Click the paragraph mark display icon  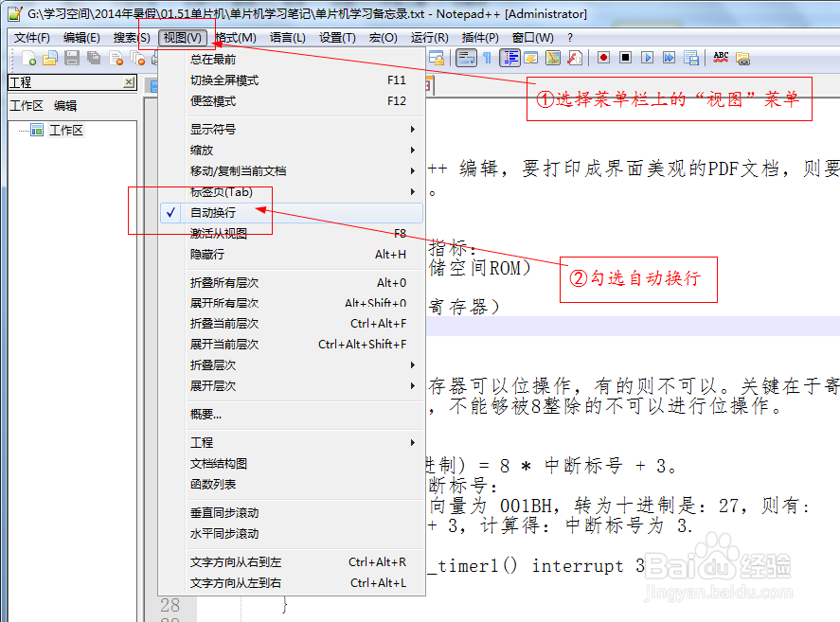click(488, 57)
